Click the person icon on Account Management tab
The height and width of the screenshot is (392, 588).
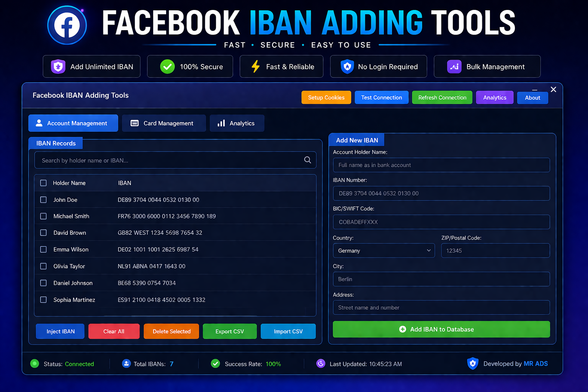point(39,123)
